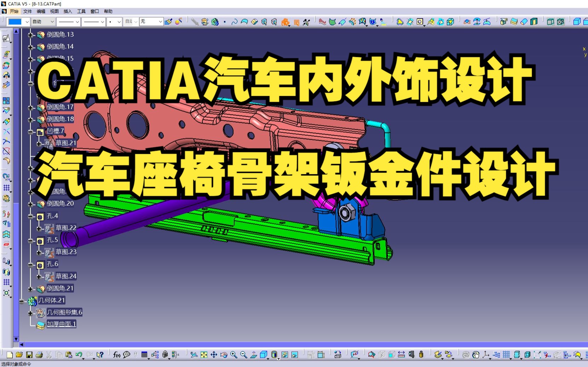The height and width of the screenshot is (367, 588).
Task: Click the Point tool dot icon
Action: [x=225, y=22]
